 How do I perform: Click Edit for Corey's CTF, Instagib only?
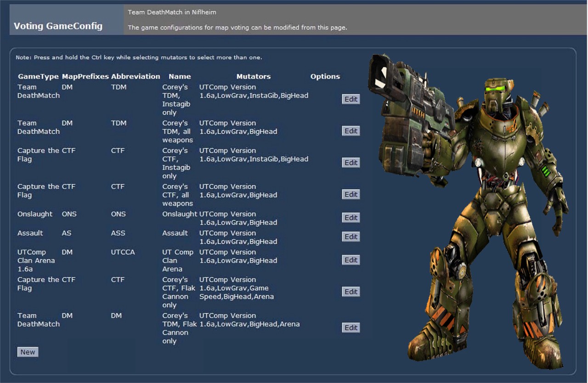(x=351, y=163)
